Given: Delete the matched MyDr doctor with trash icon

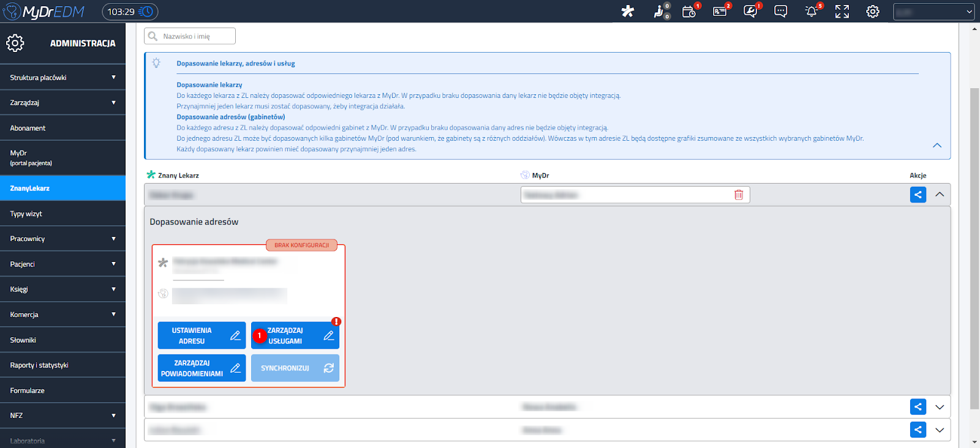Looking at the screenshot, I should point(739,195).
